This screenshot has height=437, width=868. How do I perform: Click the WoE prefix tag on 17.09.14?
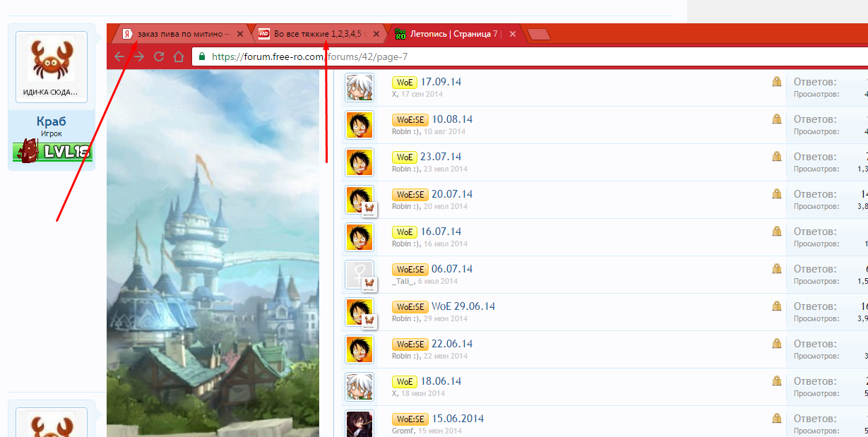(405, 83)
